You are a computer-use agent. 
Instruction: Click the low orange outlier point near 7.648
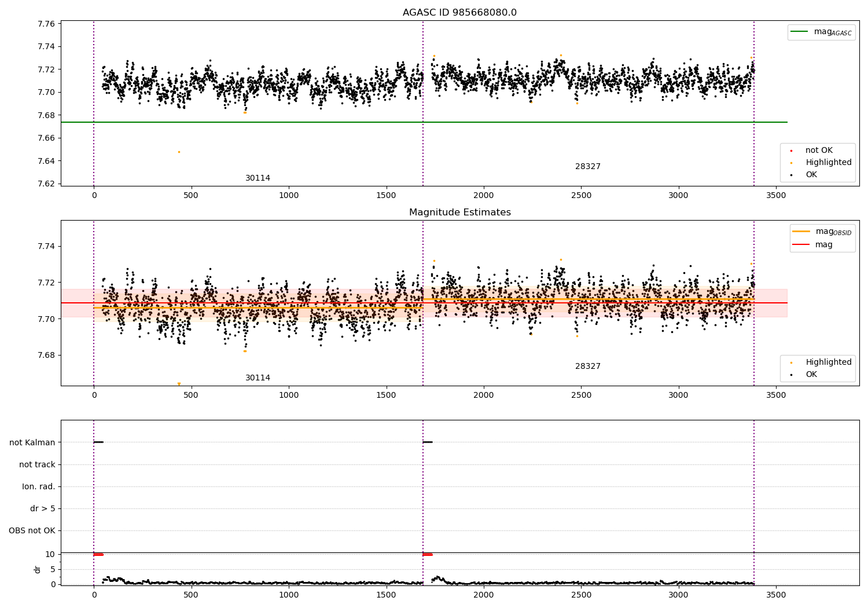(179, 152)
